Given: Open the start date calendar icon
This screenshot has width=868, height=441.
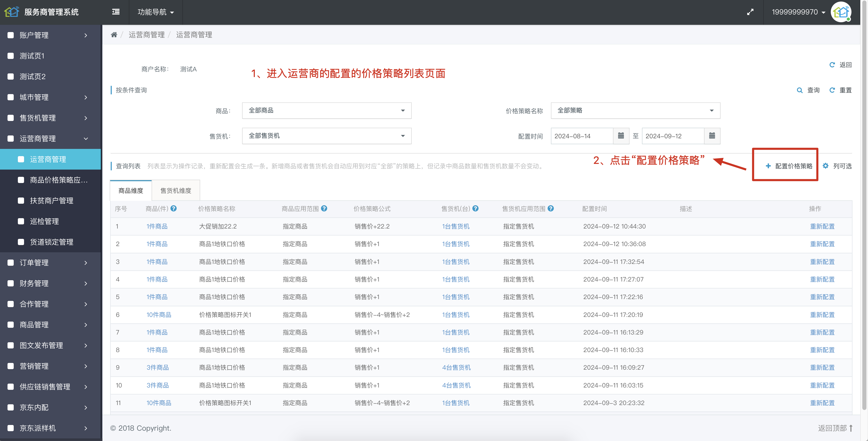Looking at the screenshot, I should (x=621, y=136).
